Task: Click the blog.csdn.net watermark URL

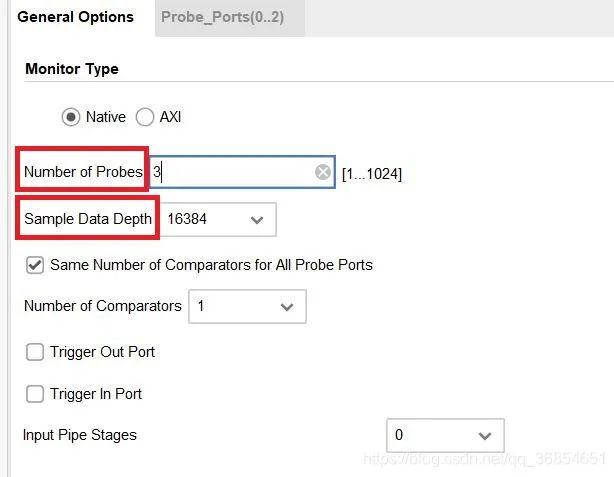Action: (485, 459)
